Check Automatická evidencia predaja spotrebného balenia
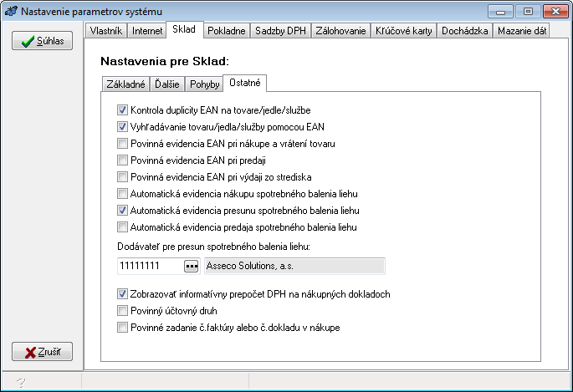This screenshot has height=392, width=573. click(x=122, y=227)
